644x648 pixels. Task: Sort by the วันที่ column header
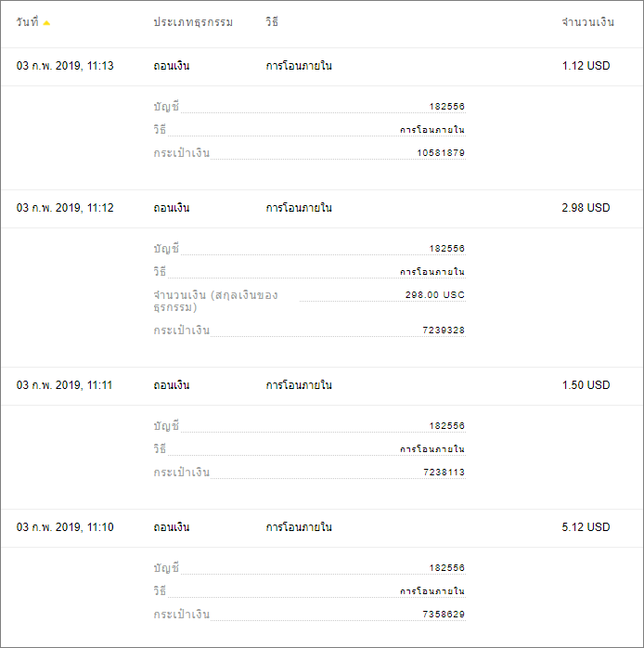pyautogui.click(x=28, y=21)
